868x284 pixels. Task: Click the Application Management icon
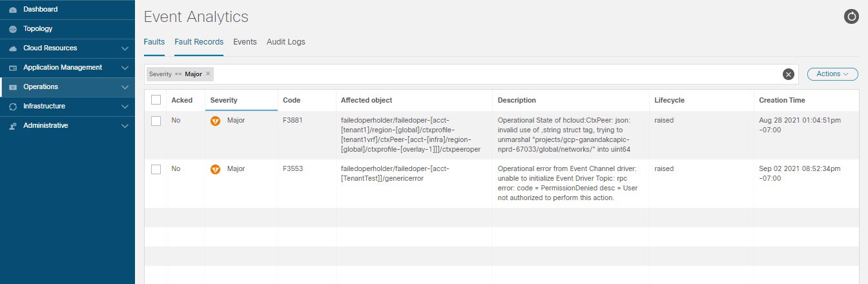[x=13, y=68]
